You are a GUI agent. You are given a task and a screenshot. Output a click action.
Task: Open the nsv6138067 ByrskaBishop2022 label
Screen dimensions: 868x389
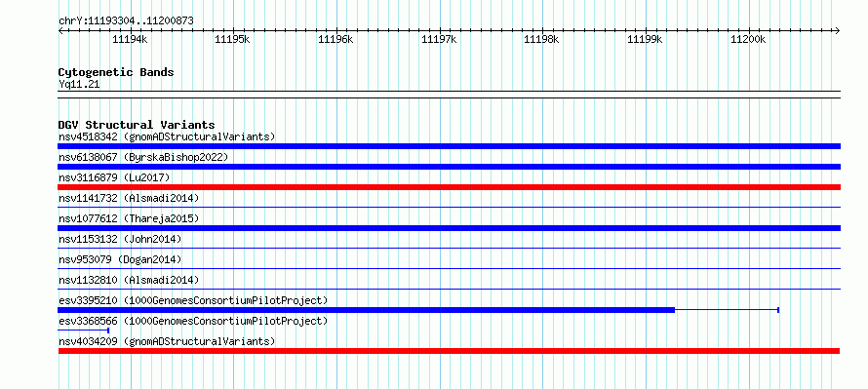tap(143, 157)
